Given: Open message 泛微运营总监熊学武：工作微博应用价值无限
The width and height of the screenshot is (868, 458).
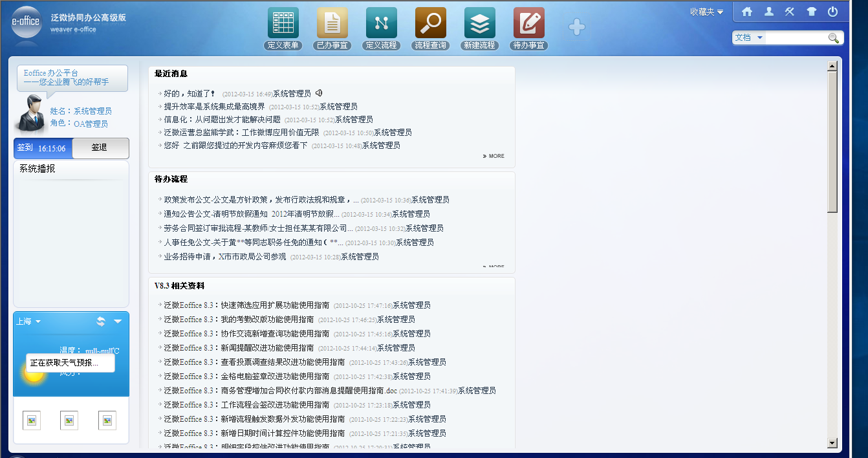Looking at the screenshot, I should [x=241, y=133].
